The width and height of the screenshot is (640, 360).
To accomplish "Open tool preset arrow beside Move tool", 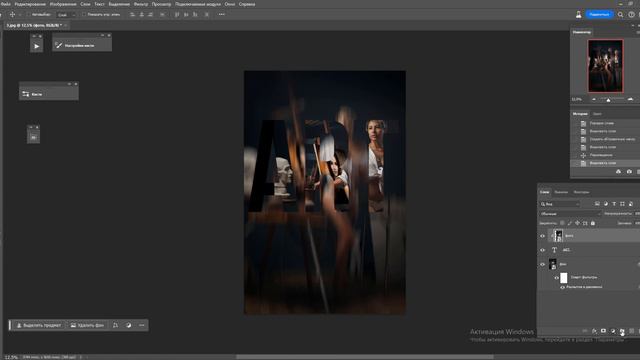I will tap(20, 15).
